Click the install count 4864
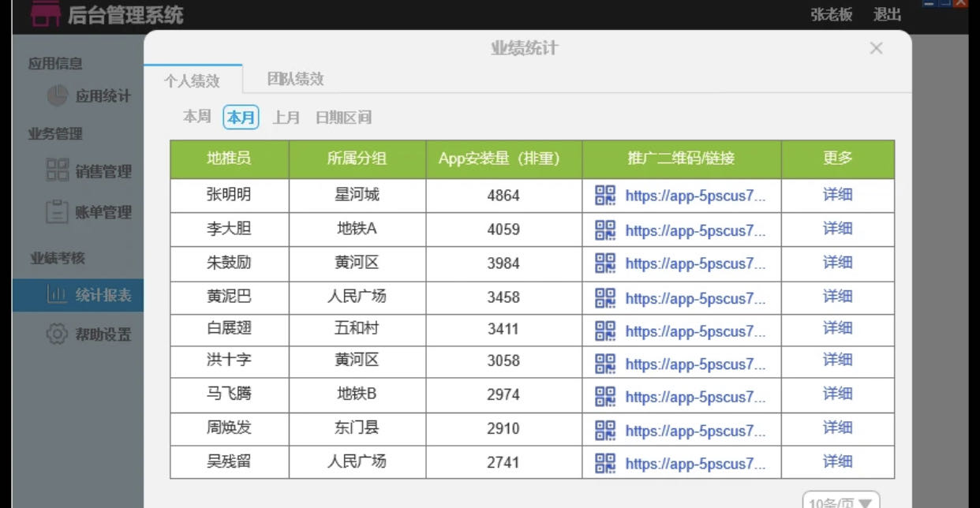Screen dimensions: 980x508 click(x=503, y=196)
